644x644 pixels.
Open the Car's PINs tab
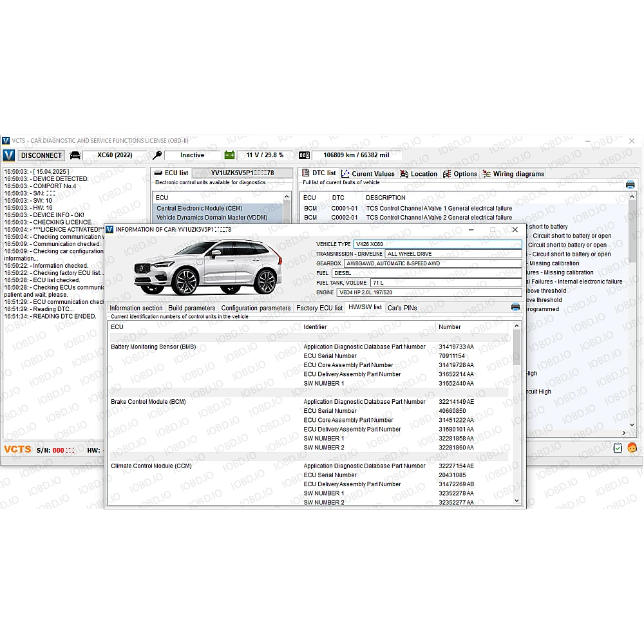click(x=402, y=308)
